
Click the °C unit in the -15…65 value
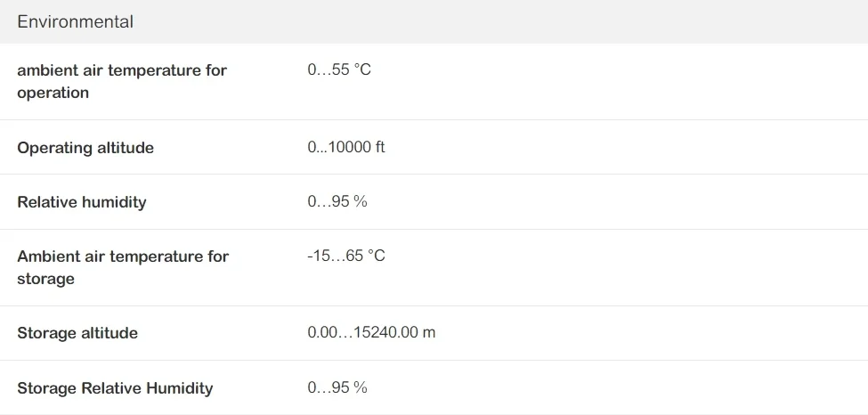click(x=377, y=256)
